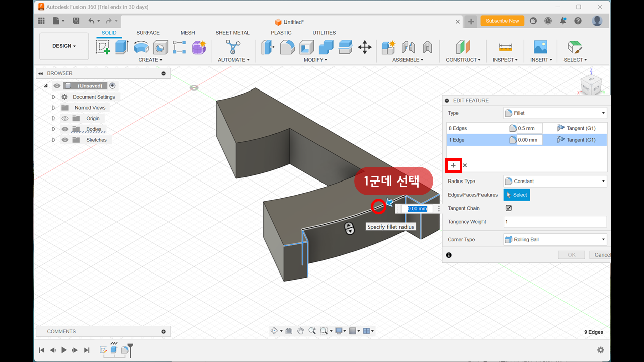Click the Automate tool icon
Image resolution: width=644 pixels, height=362 pixels.
click(x=233, y=47)
